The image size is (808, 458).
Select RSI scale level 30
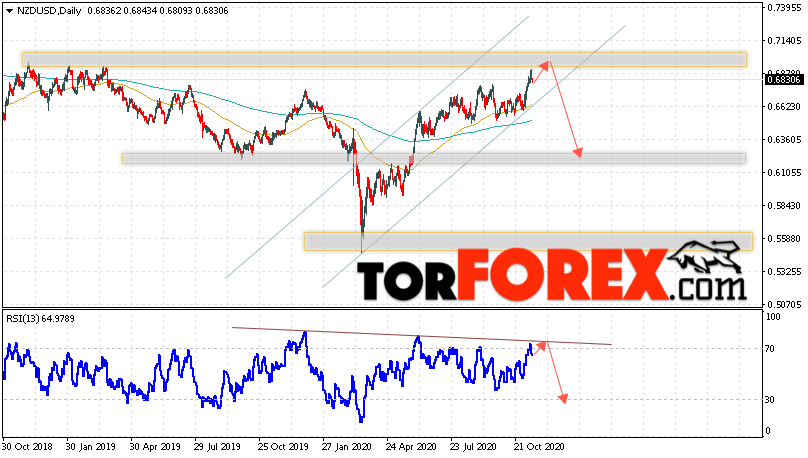[x=770, y=400]
